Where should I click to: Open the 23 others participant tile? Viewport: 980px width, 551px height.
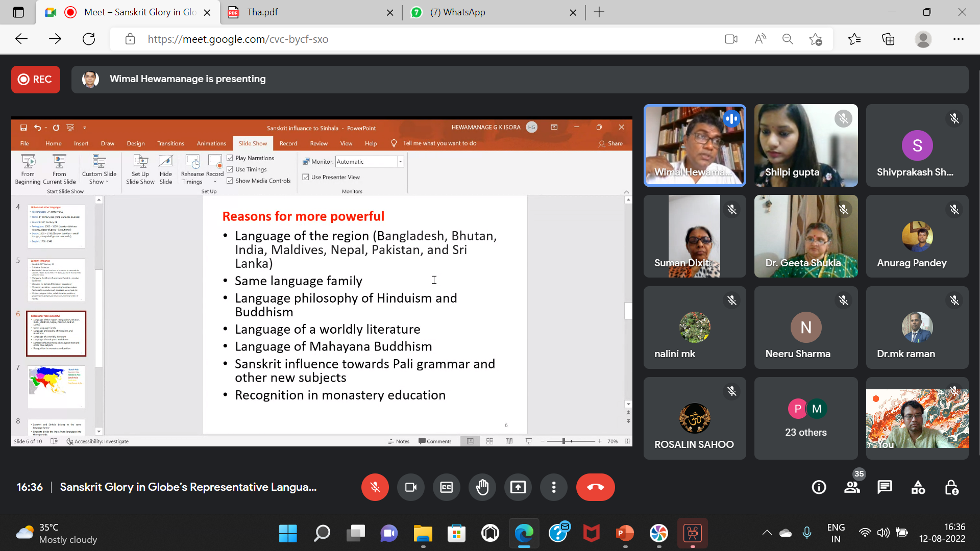click(805, 418)
